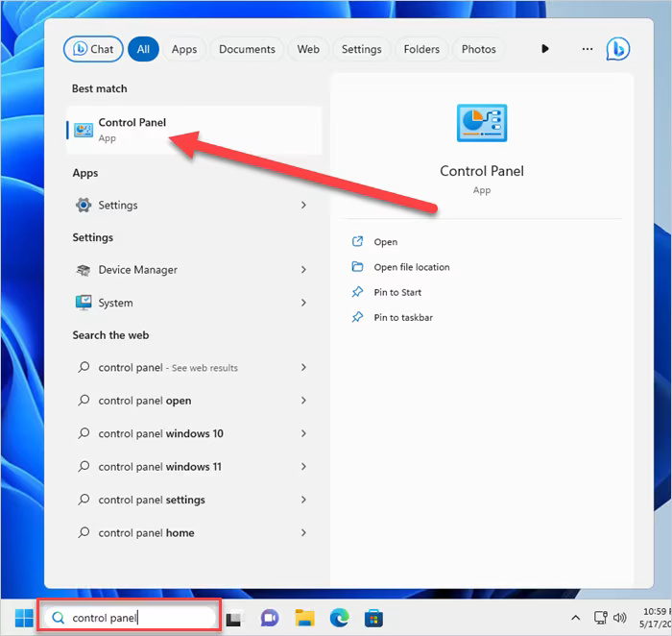This screenshot has width=672, height=636.
Task: Open the Bing Chat filter pill
Action: tap(93, 49)
